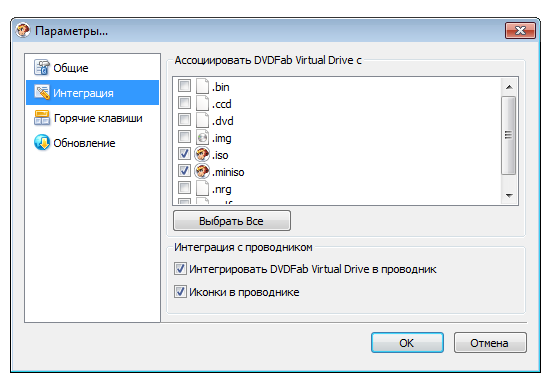
Task: Enable the .img association checkbox
Action: tap(184, 137)
